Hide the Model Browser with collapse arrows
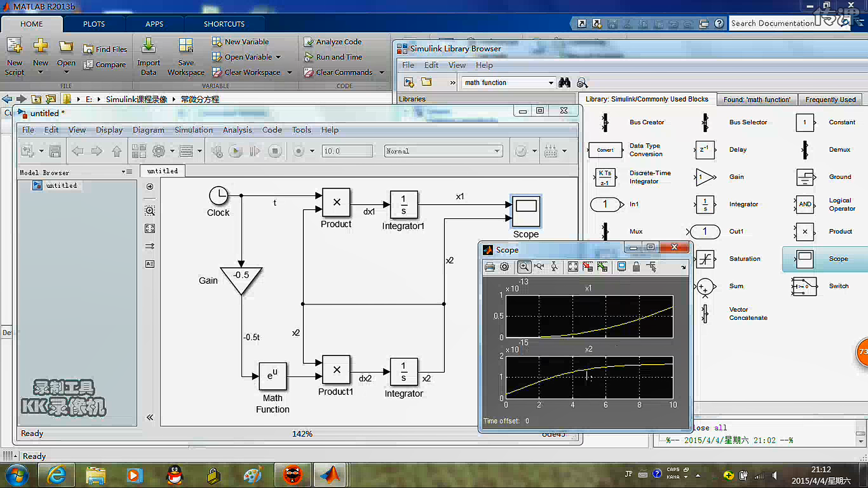Image resolution: width=868 pixels, height=488 pixels. [x=150, y=418]
